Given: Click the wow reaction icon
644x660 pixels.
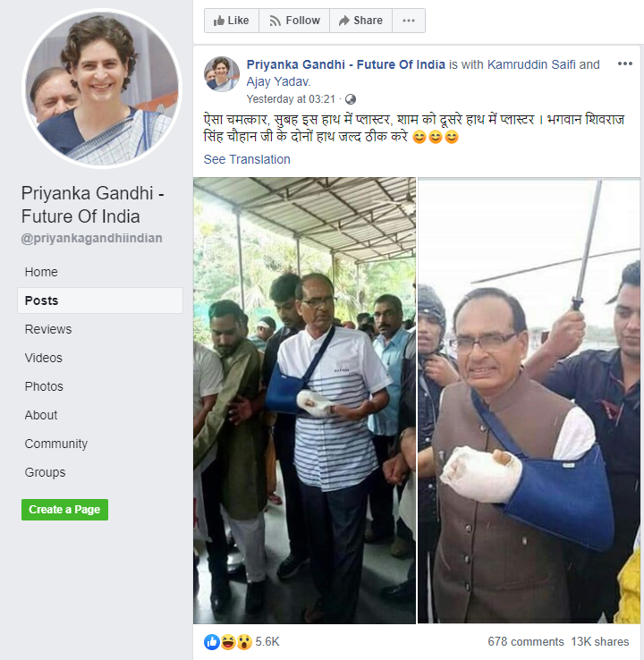Looking at the screenshot, I should (x=242, y=641).
